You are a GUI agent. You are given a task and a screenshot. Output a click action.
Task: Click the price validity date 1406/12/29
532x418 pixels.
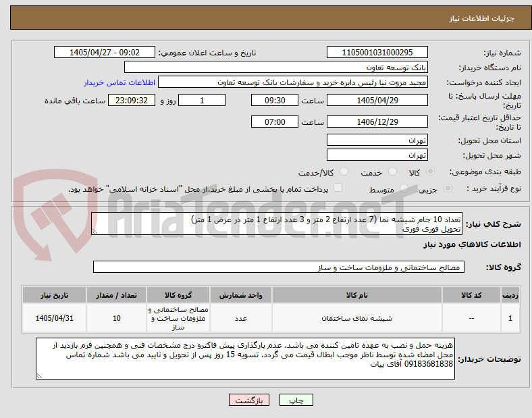pos(377,122)
